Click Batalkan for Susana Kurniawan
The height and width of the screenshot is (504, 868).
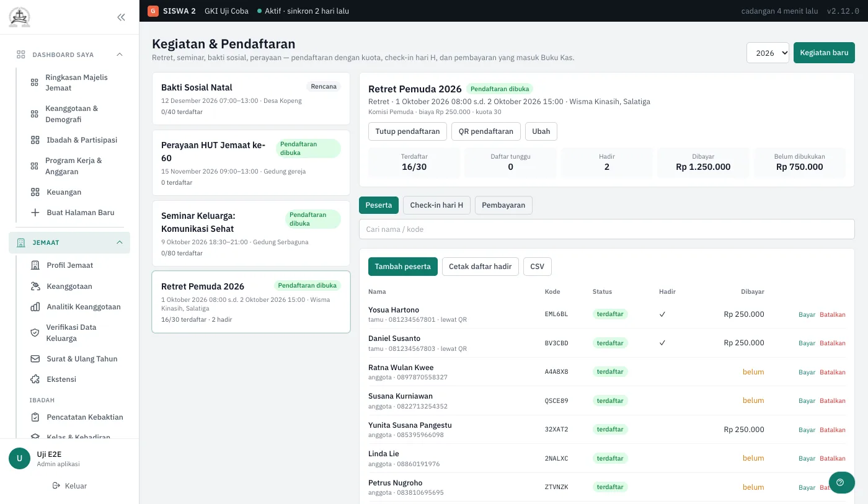(x=833, y=401)
